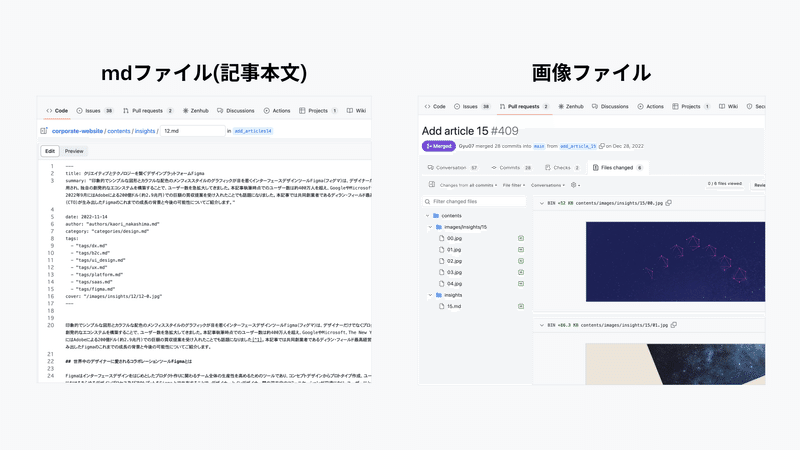Open Wiki tab in left md file panel
This screenshot has width=800, height=450.
pos(356,111)
